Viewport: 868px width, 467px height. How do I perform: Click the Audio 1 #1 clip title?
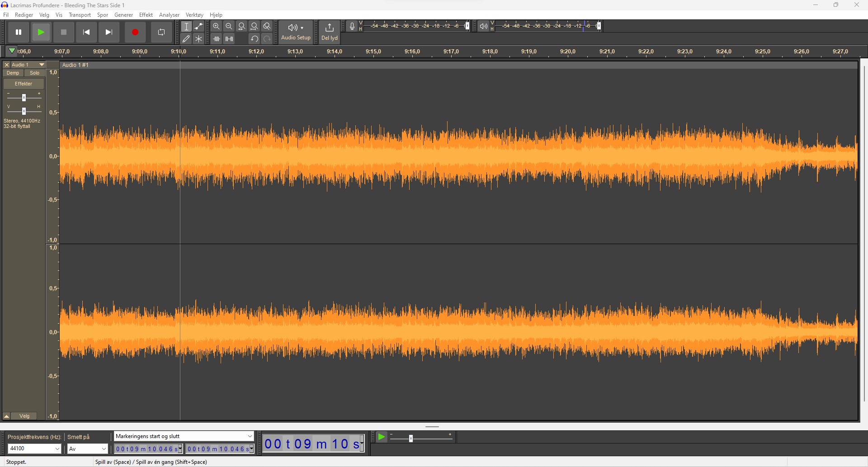75,65
